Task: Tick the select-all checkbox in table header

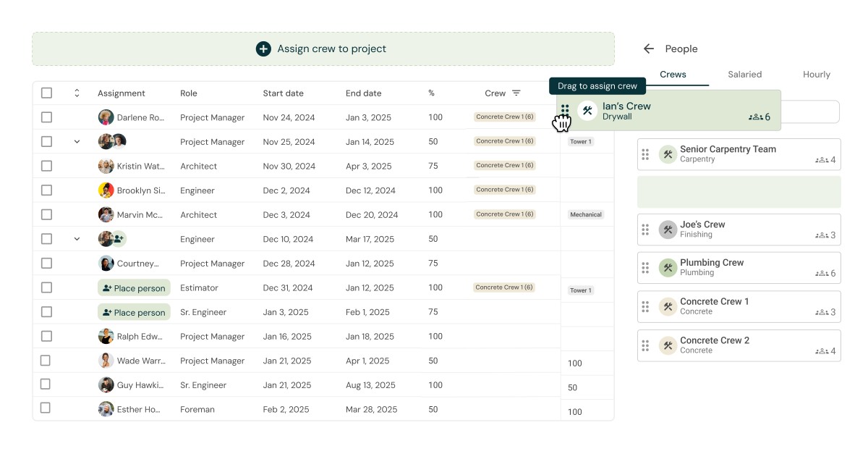Action: (46, 93)
